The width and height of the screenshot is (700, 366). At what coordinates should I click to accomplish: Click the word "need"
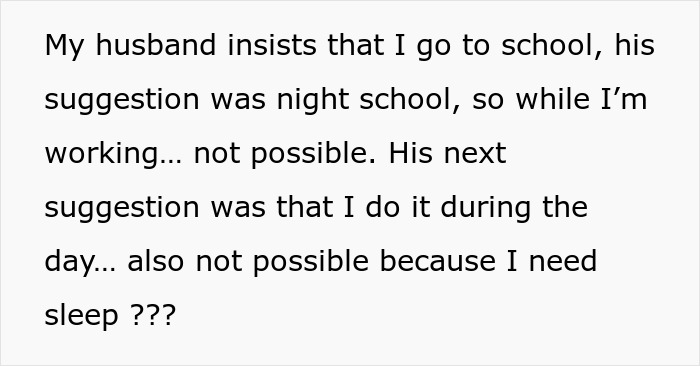[x=562, y=262]
